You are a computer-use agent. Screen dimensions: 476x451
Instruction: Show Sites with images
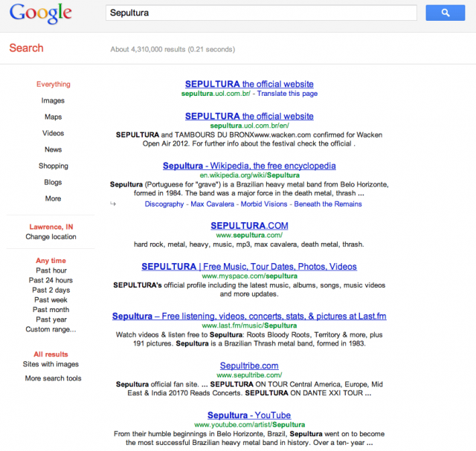51,364
